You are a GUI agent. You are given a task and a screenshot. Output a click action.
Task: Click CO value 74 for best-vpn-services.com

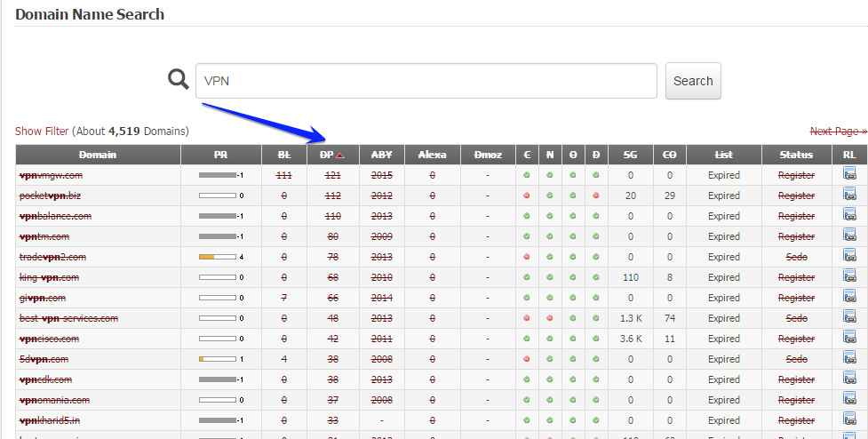670,319
